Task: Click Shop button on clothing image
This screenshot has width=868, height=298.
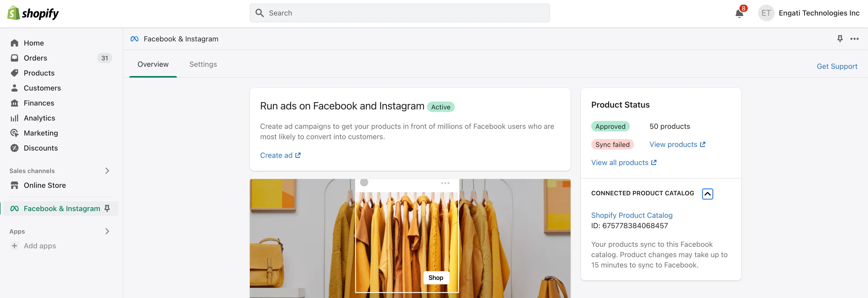Action: [436, 278]
